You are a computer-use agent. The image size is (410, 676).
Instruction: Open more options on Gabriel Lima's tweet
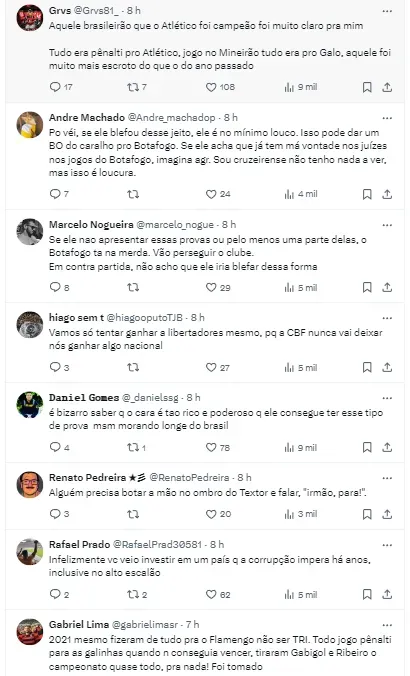click(x=387, y=625)
